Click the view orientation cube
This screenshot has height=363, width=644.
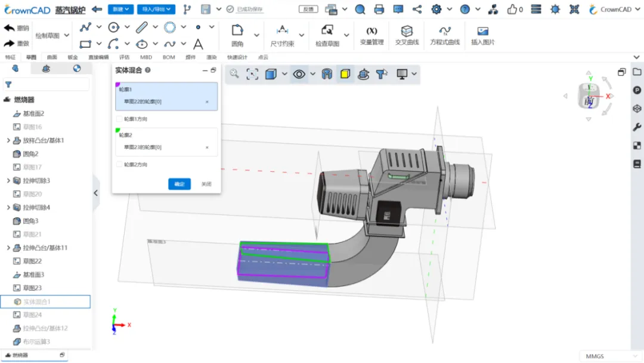coord(589,96)
